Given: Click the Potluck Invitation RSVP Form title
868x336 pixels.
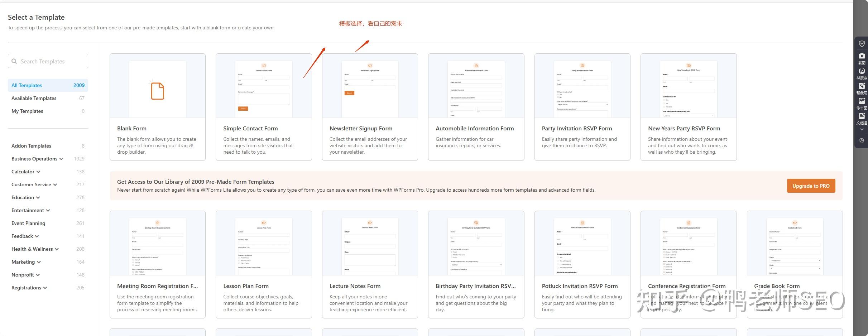Looking at the screenshot, I should (580, 286).
